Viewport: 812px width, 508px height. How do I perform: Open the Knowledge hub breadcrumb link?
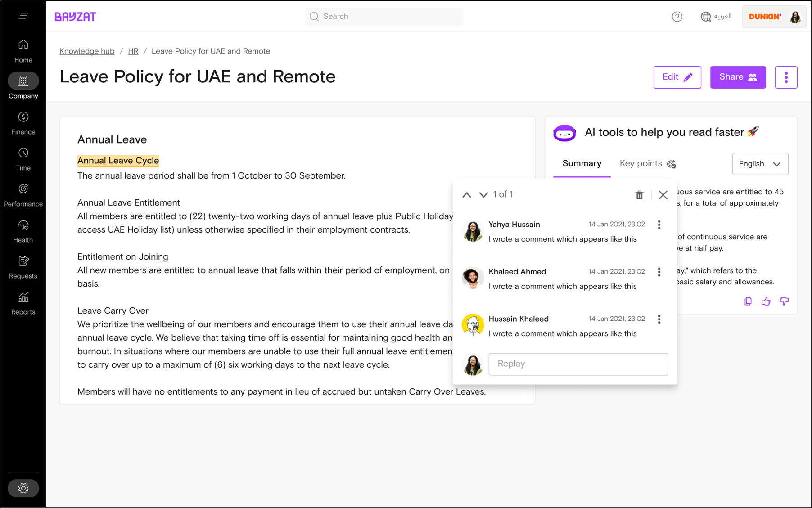click(87, 51)
